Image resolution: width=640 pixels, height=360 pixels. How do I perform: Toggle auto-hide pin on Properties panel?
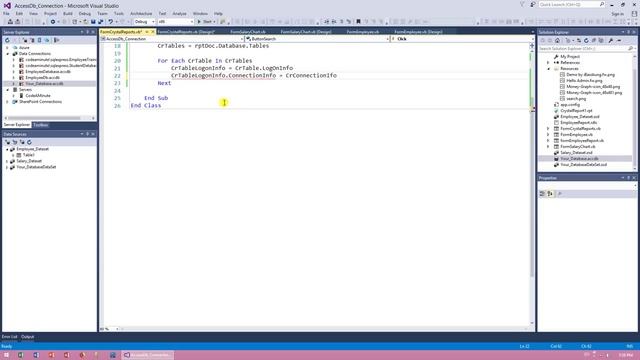[x=629, y=178]
